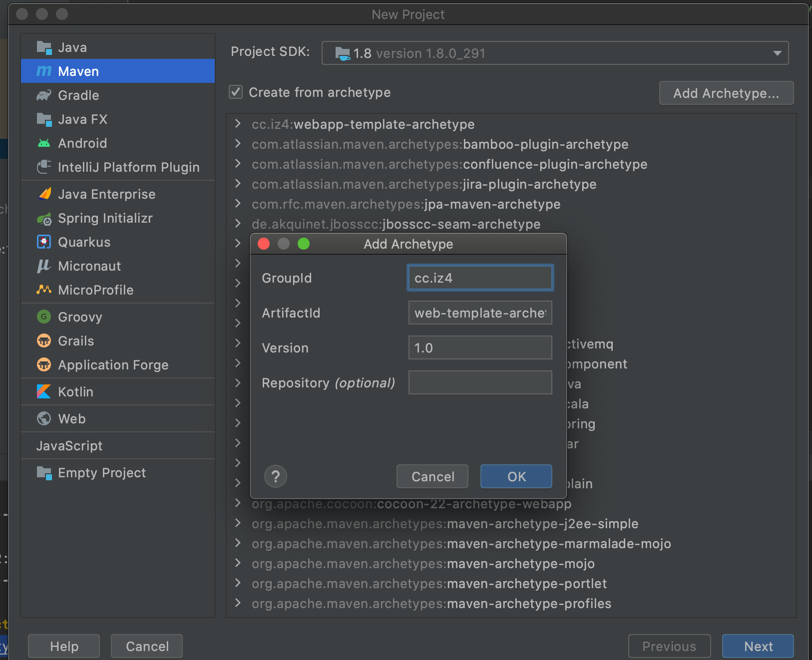This screenshot has width=812, height=660.
Task: Click the Groovy green G icon
Action: [x=44, y=317]
